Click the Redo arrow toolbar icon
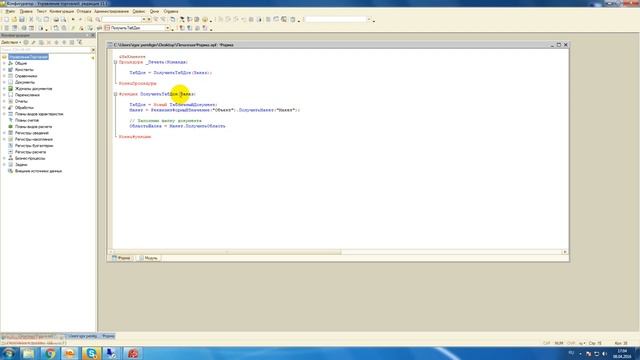This screenshot has height=360, width=640. 80,20
